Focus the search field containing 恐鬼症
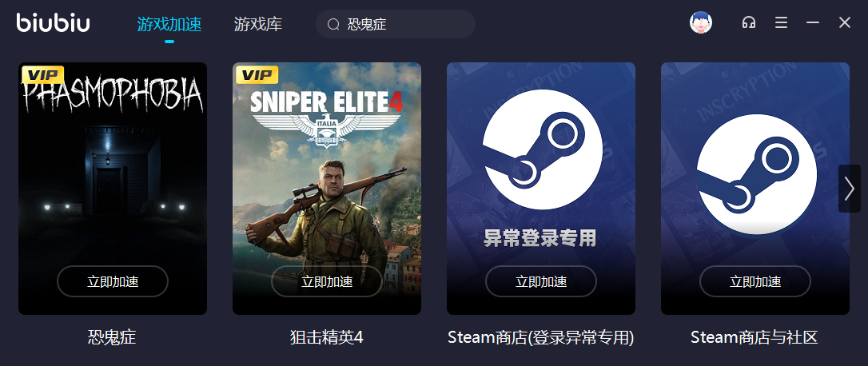 tap(396, 24)
